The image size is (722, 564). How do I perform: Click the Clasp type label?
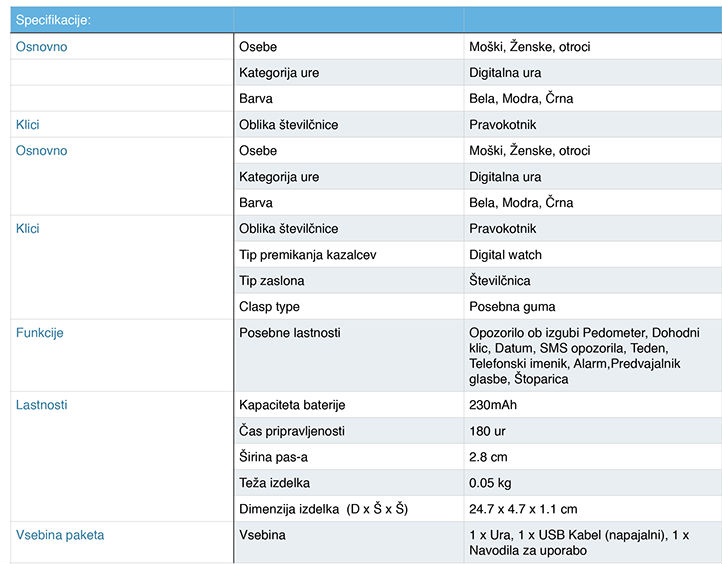pos(269,307)
